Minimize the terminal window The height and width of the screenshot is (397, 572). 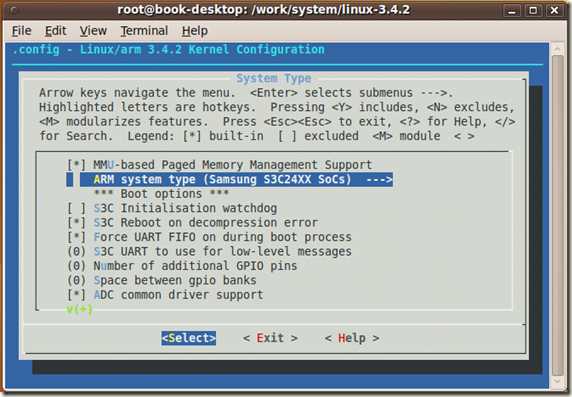click(512, 10)
